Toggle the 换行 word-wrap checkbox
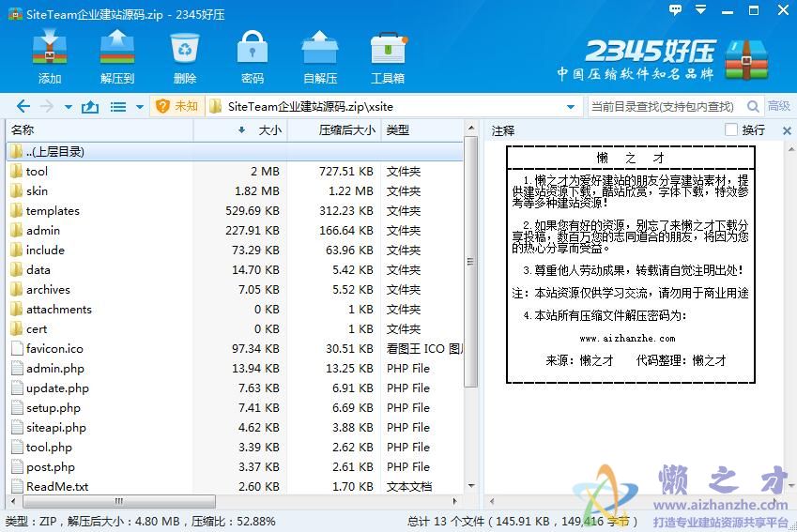 (x=731, y=130)
